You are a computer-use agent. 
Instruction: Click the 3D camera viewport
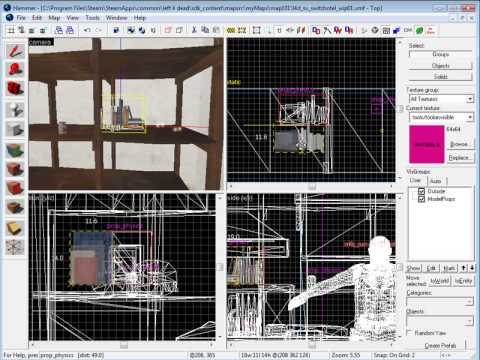(x=126, y=114)
